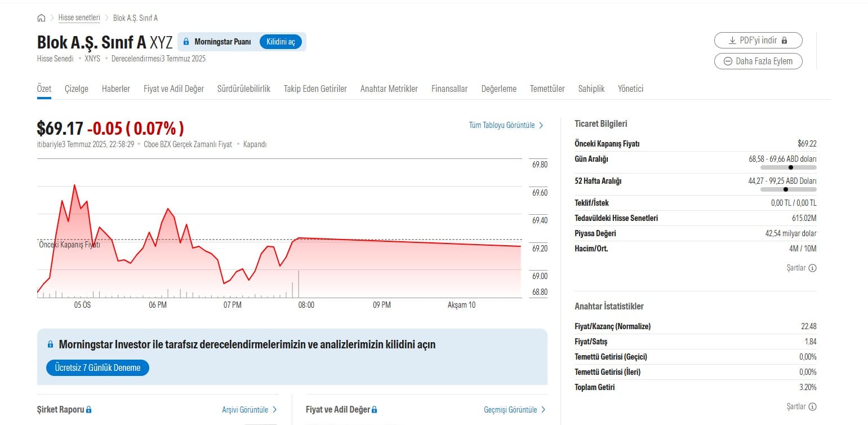Select the Anahtar Metrikler tab
This screenshot has width=868, height=425.
(389, 88)
